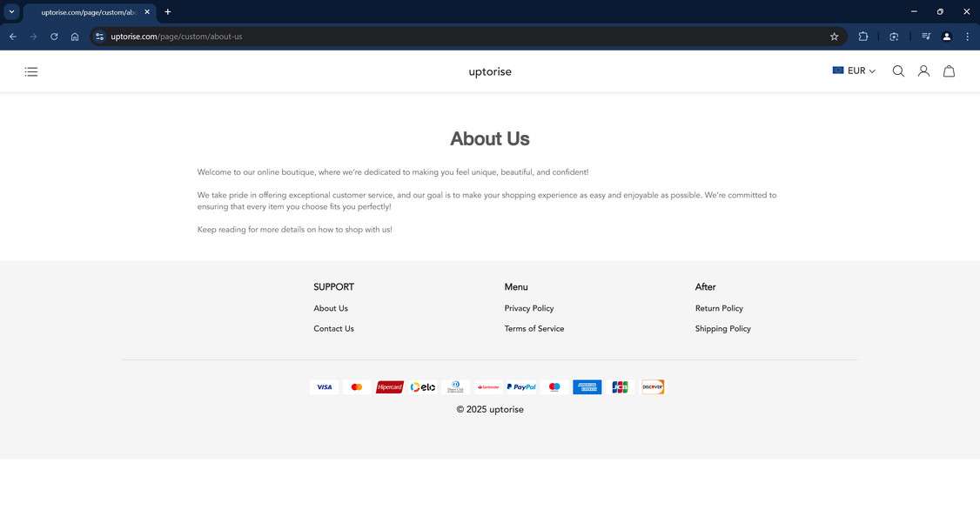Open the user account icon
The image size is (980, 524).
pos(923,71)
